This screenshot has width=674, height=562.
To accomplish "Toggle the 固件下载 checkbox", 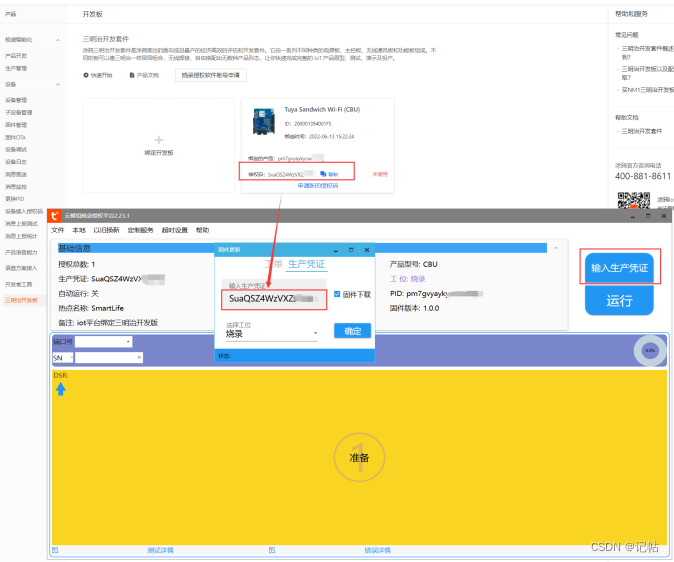I will pyautogui.click(x=337, y=294).
